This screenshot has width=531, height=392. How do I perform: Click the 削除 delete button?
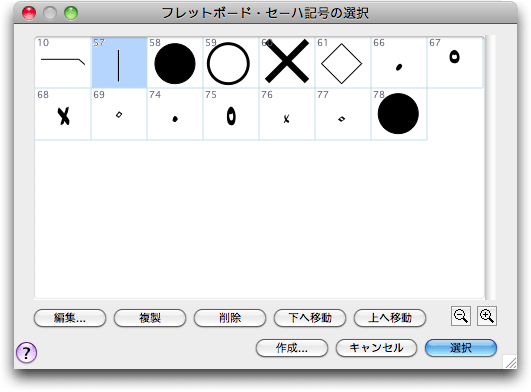click(x=230, y=318)
